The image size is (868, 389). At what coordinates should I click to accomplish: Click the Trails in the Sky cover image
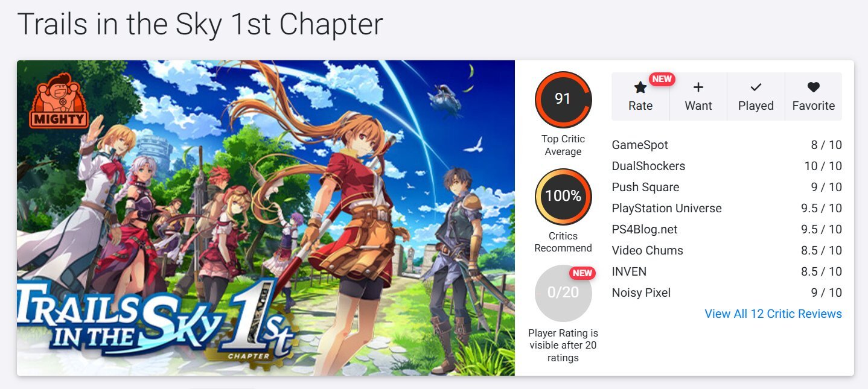tap(266, 218)
